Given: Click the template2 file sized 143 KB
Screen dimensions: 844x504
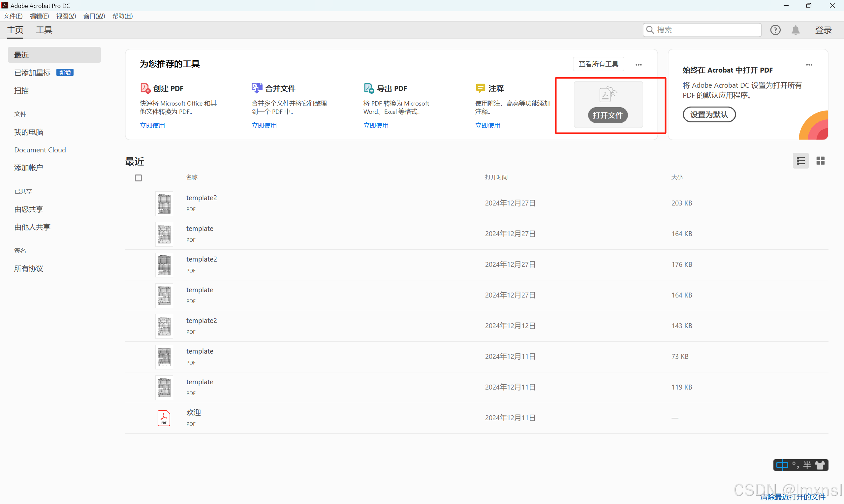Looking at the screenshot, I should click(x=476, y=326).
